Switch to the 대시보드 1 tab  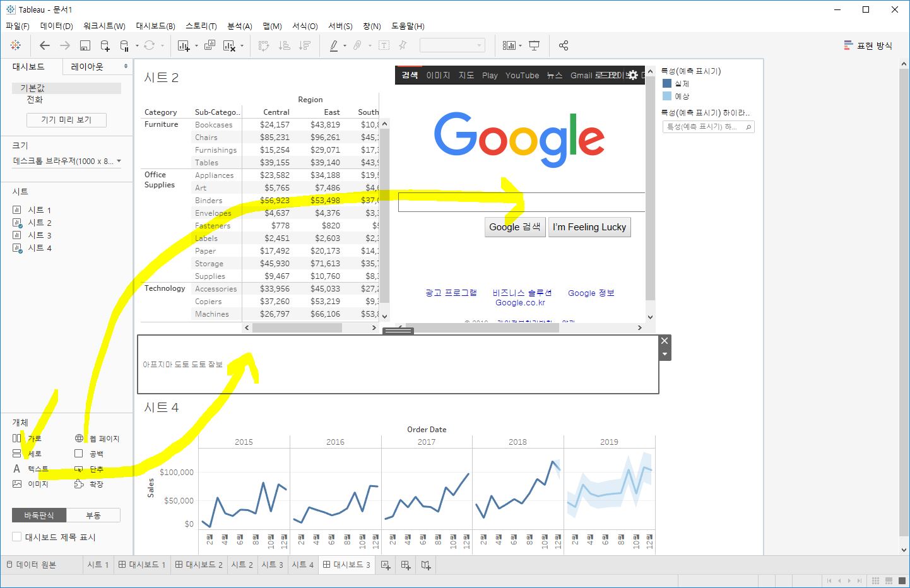click(x=142, y=565)
